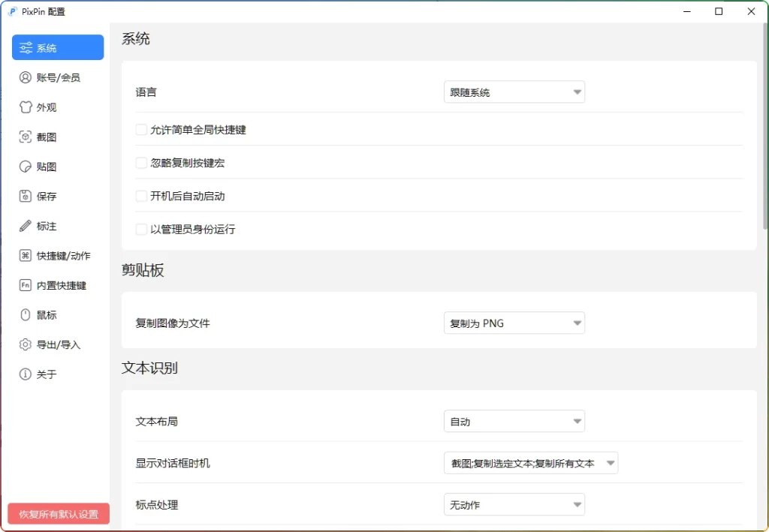Click the 外观 shirt icon
The image size is (769, 532).
26,107
